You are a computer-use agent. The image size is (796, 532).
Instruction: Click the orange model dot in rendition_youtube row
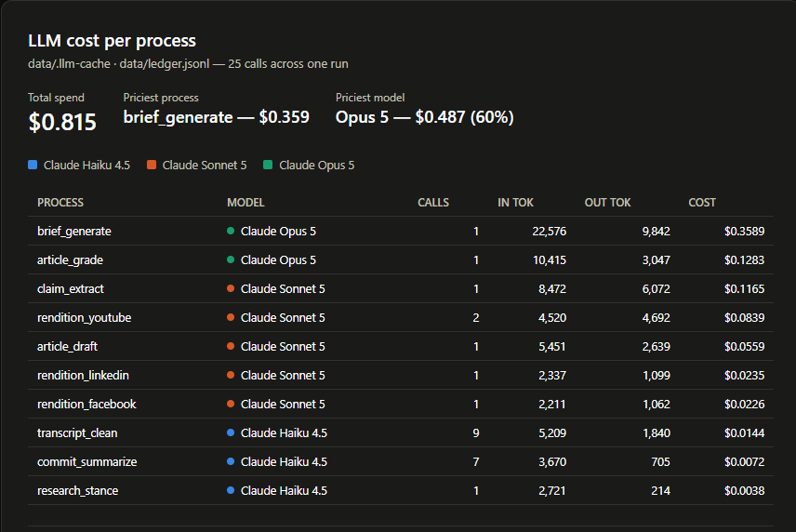231,317
